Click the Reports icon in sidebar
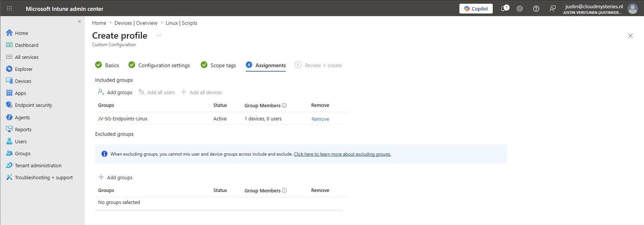644x225 pixels. click(x=9, y=129)
